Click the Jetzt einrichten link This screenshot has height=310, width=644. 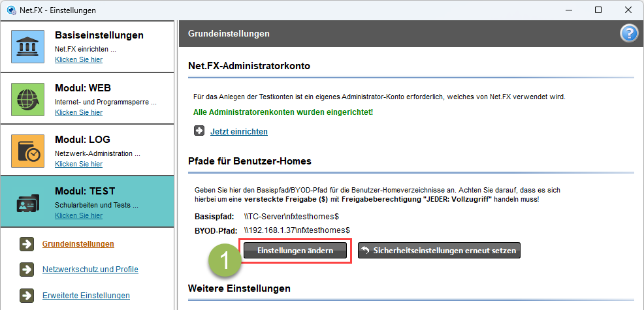coord(239,132)
